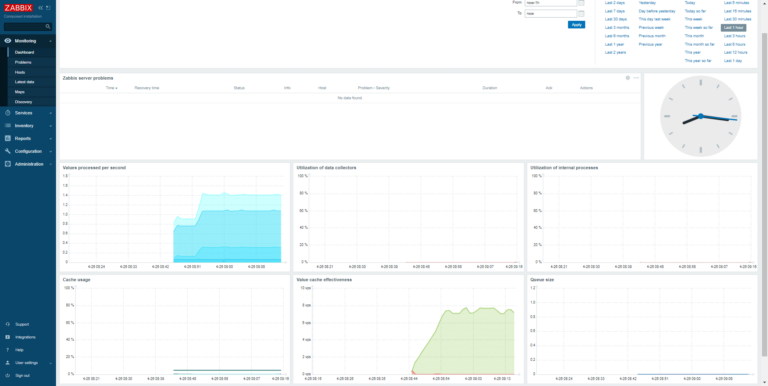The height and width of the screenshot is (386, 768).
Task: Select This month so far range
Action: pos(699,44)
